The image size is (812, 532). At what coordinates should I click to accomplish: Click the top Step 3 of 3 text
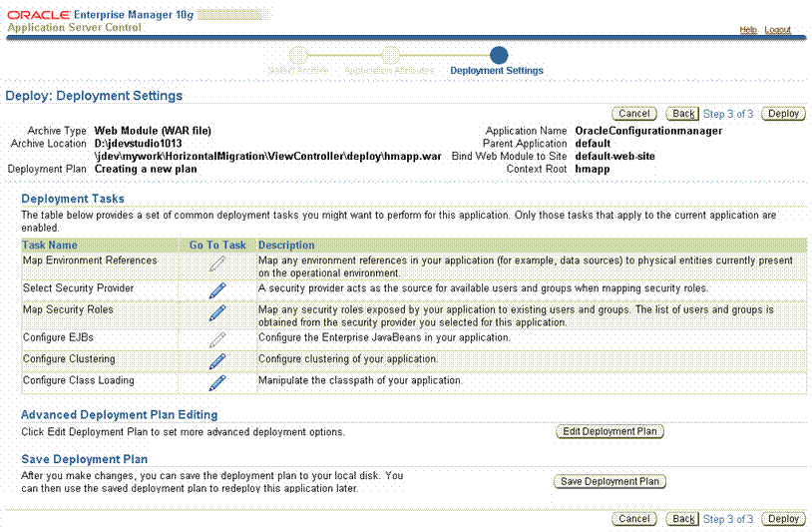click(x=728, y=114)
